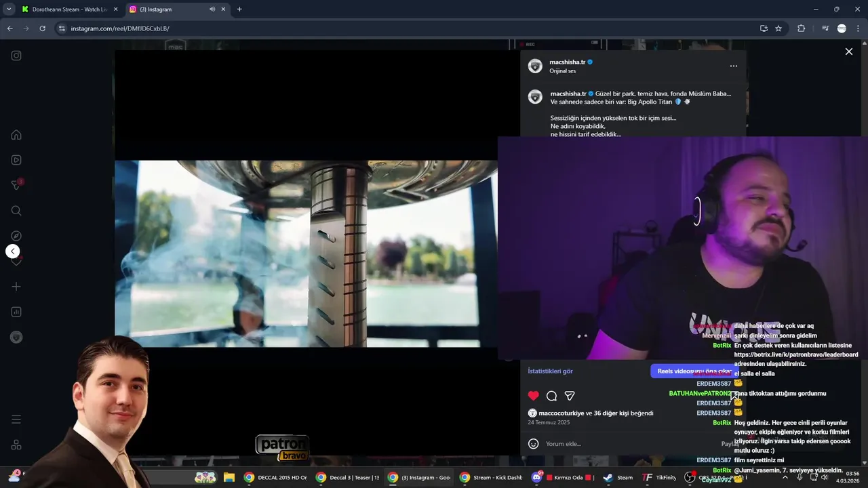
Task: Switch to 'DECCAL 2015 HD' Chrome taskbar window
Action: [276, 477]
